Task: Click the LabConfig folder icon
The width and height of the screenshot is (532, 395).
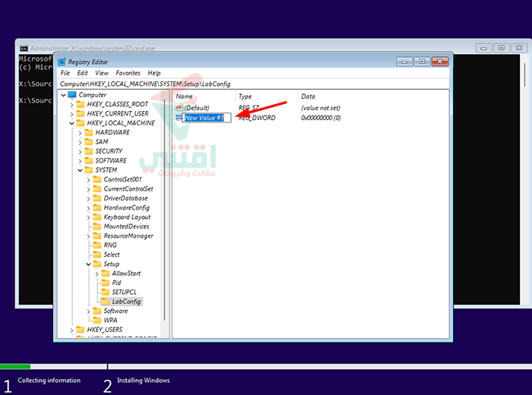Action: pos(106,302)
